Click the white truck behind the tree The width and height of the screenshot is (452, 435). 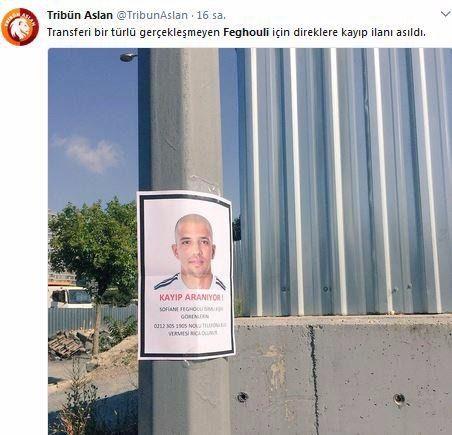coord(71,297)
